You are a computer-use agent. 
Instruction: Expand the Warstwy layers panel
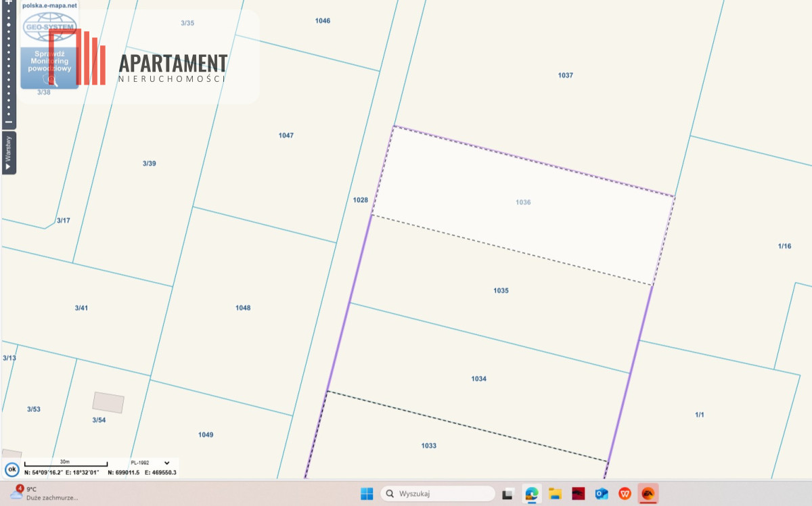tap(9, 152)
